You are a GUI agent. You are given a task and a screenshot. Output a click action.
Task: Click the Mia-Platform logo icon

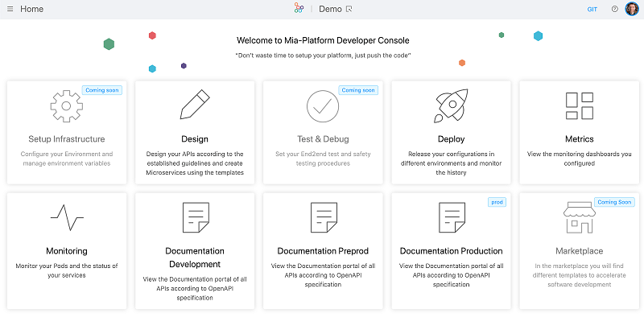click(x=299, y=8)
